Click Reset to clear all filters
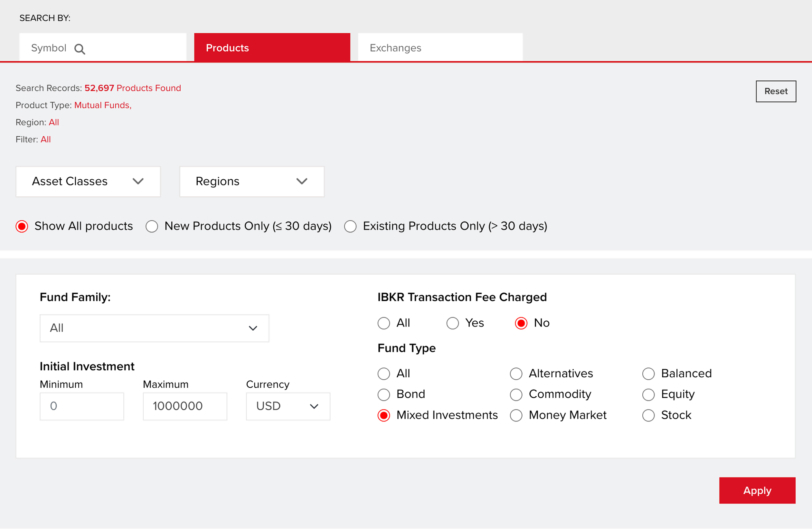Image resolution: width=812 pixels, height=529 pixels. pos(776,91)
